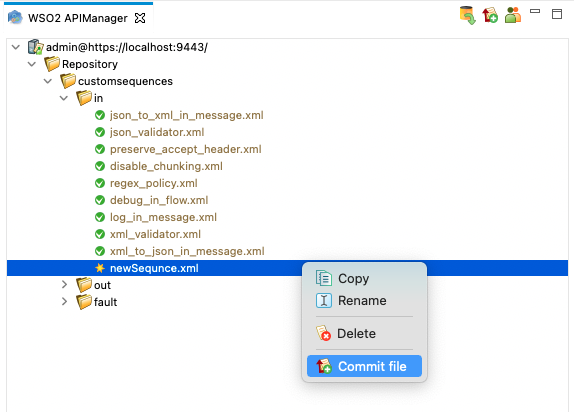Collapse the customsequences folder
This screenshot has width=574, height=412.
[48, 81]
